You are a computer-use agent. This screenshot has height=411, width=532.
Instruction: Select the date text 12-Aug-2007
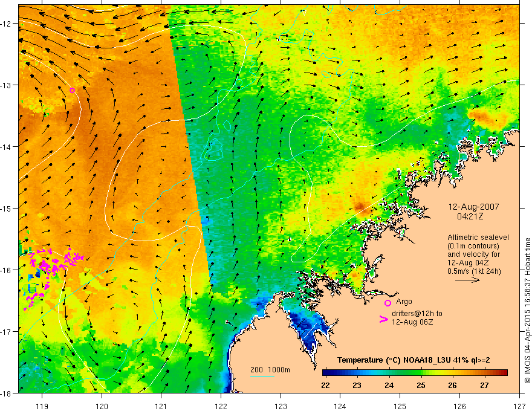point(473,207)
